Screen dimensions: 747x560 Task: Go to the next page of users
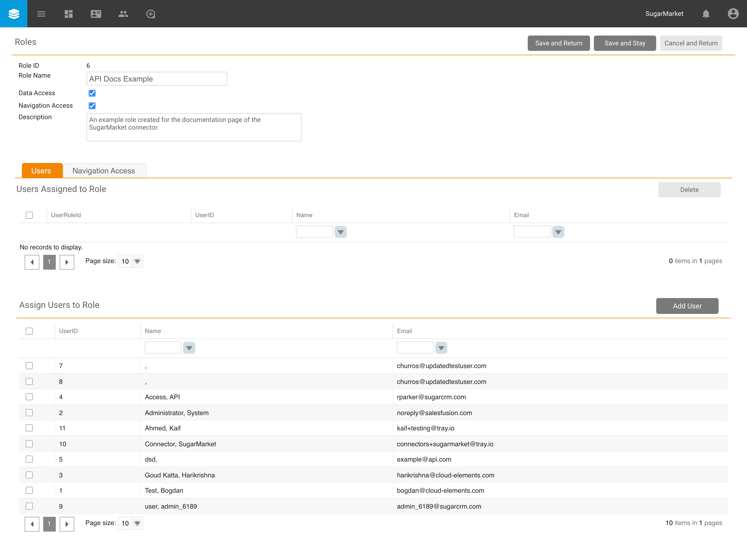pos(67,524)
